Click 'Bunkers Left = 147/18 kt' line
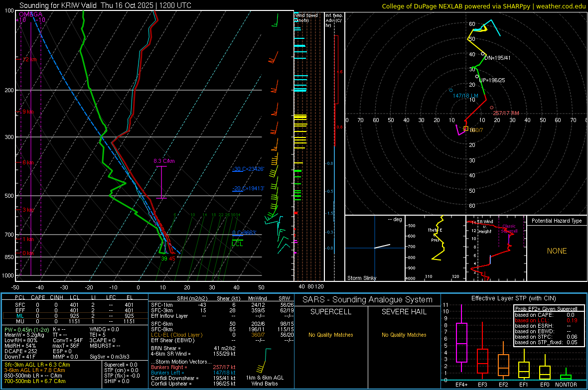The image size is (588, 390). tap(193, 373)
